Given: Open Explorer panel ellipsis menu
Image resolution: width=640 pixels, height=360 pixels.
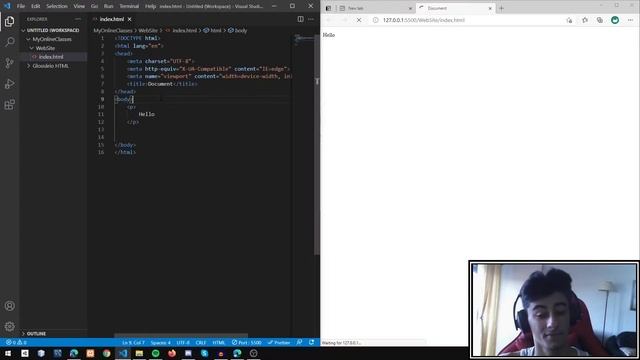Looking at the screenshot, I should tap(78, 19).
